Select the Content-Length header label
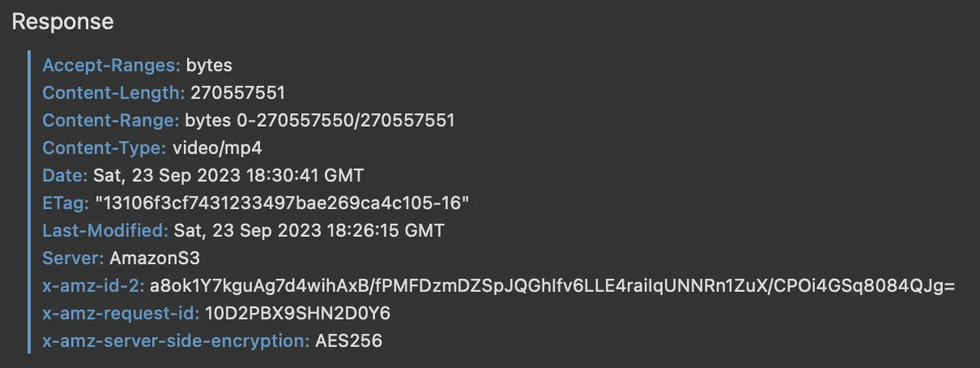Viewport: 980px width, 368px height. click(x=114, y=92)
